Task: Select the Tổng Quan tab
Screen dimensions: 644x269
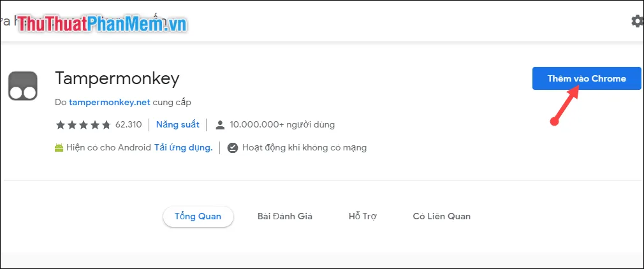Action: pos(198,217)
